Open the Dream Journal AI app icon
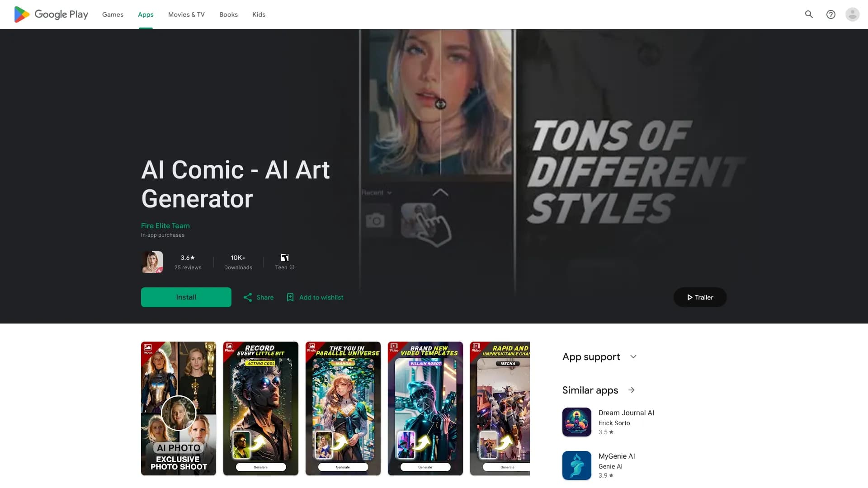This screenshot has width=868, height=488. pyautogui.click(x=576, y=422)
